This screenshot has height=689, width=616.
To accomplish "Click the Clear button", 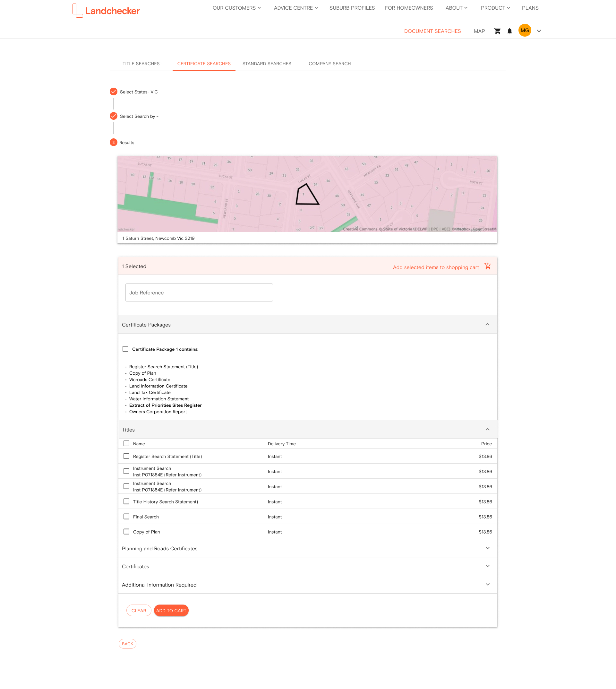I will click(139, 611).
